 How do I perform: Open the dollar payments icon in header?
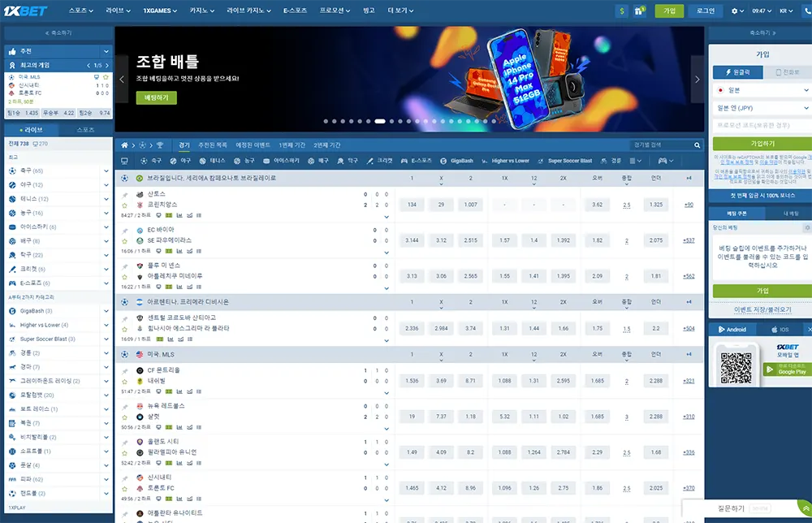click(621, 11)
